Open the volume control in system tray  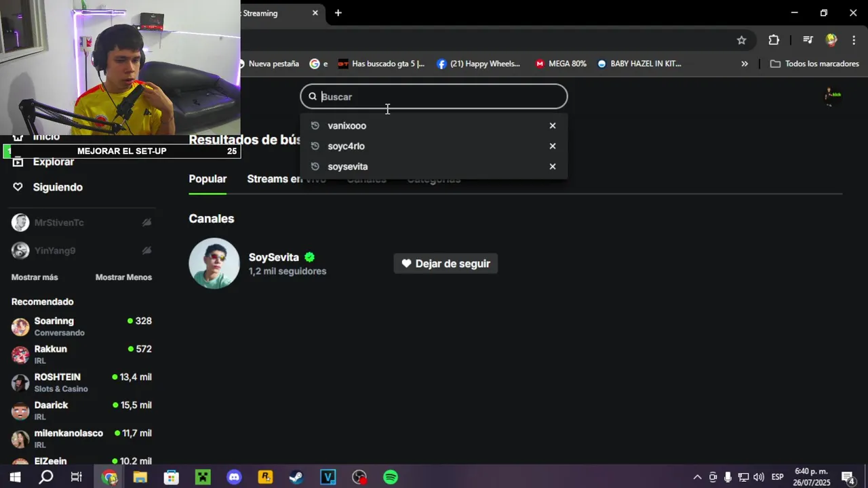click(758, 477)
